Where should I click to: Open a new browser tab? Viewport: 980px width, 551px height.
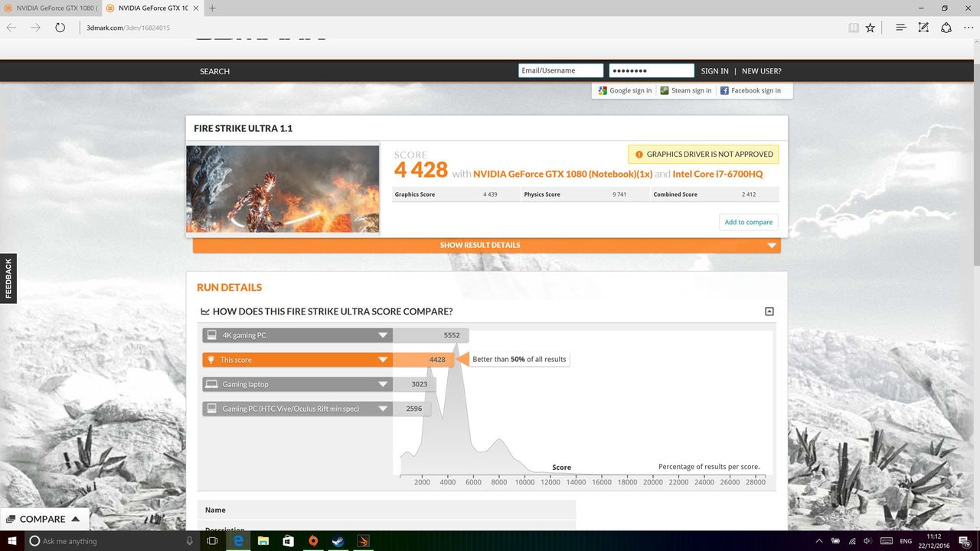(212, 8)
